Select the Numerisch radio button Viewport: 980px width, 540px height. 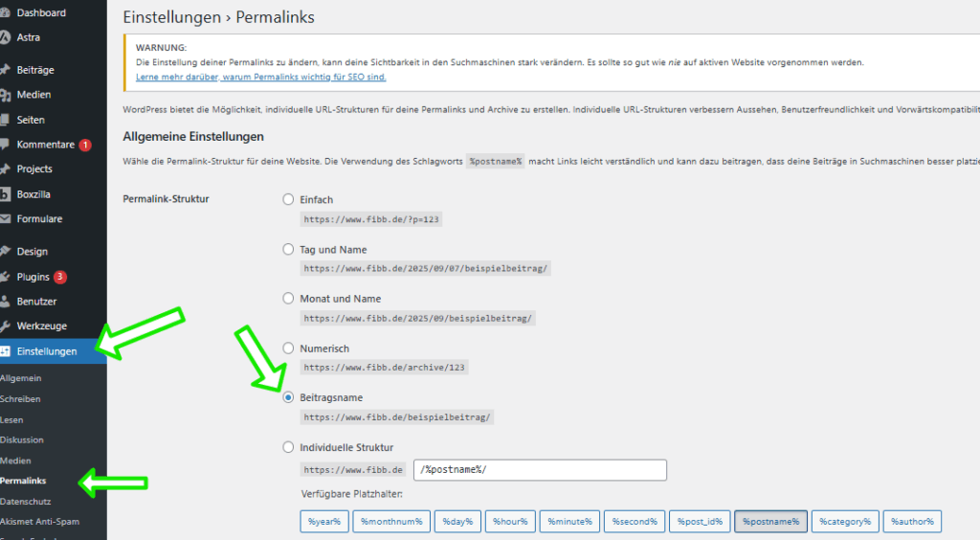[x=288, y=349]
